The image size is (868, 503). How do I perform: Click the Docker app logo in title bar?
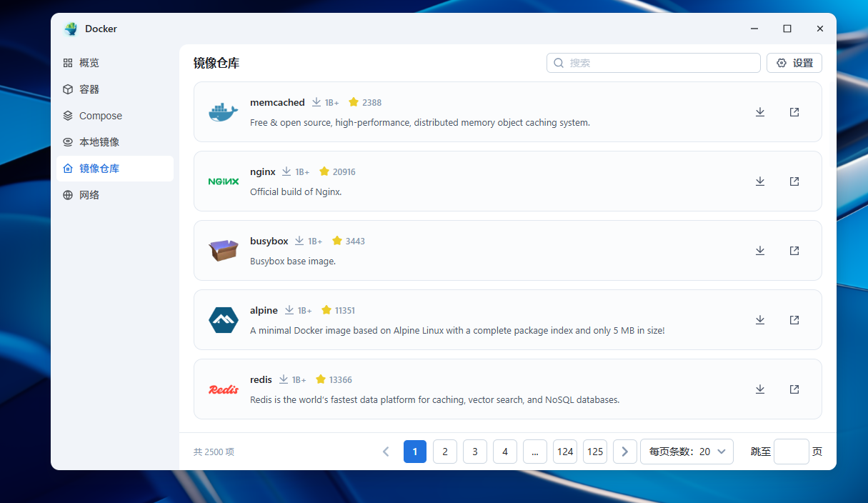pos(71,29)
